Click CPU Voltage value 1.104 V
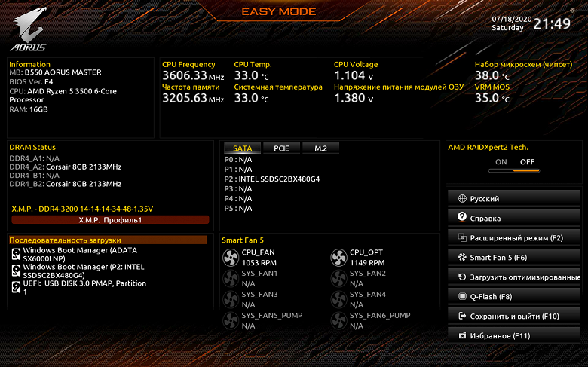The height and width of the screenshot is (367, 588). click(x=354, y=75)
